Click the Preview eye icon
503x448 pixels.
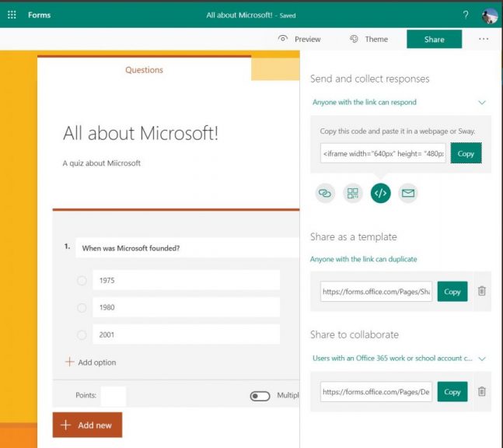[x=283, y=39]
